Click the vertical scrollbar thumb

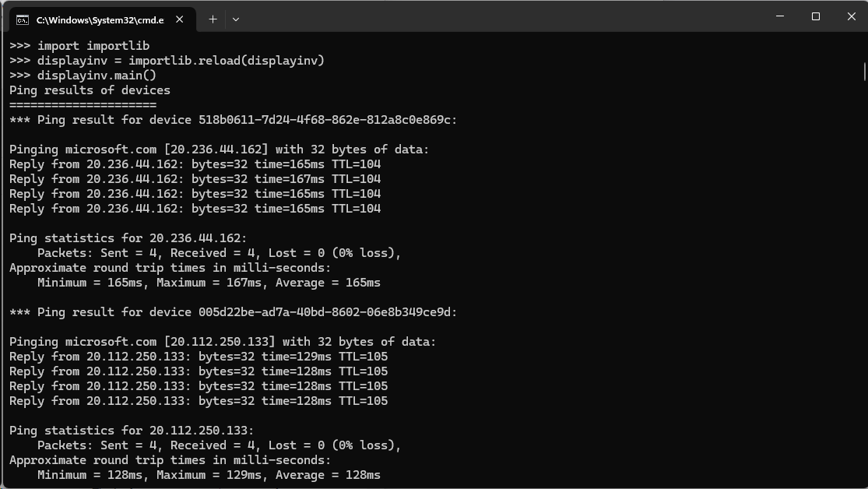(x=864, y=72)
